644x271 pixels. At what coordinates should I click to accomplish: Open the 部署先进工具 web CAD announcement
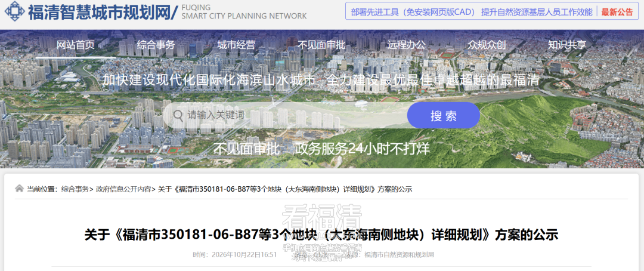point(472,12)
